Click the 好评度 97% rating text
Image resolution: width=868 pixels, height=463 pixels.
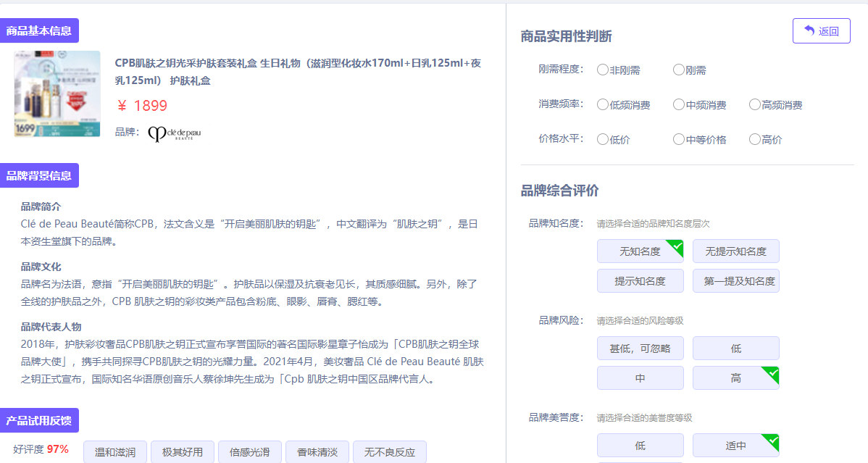[41, 449]
